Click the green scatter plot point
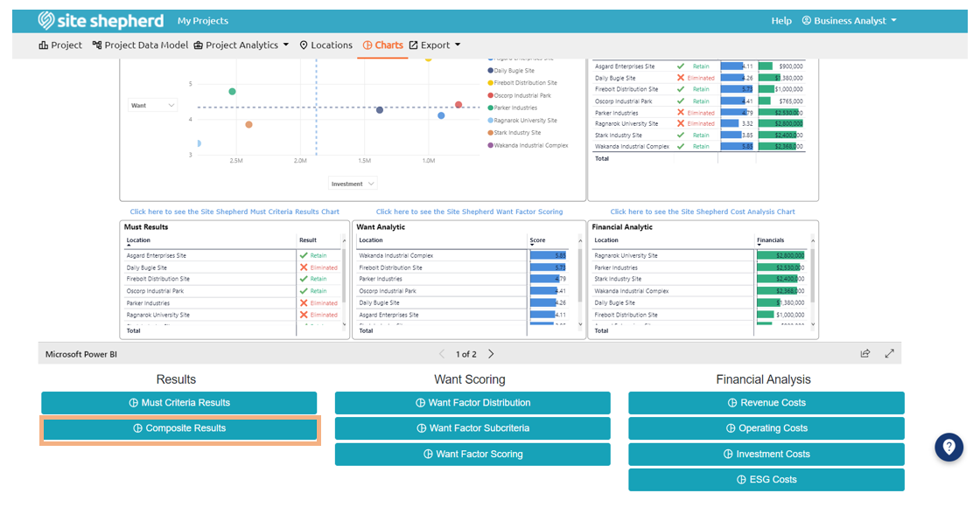The height and width of the screenshot is (514, 980). 233,92
